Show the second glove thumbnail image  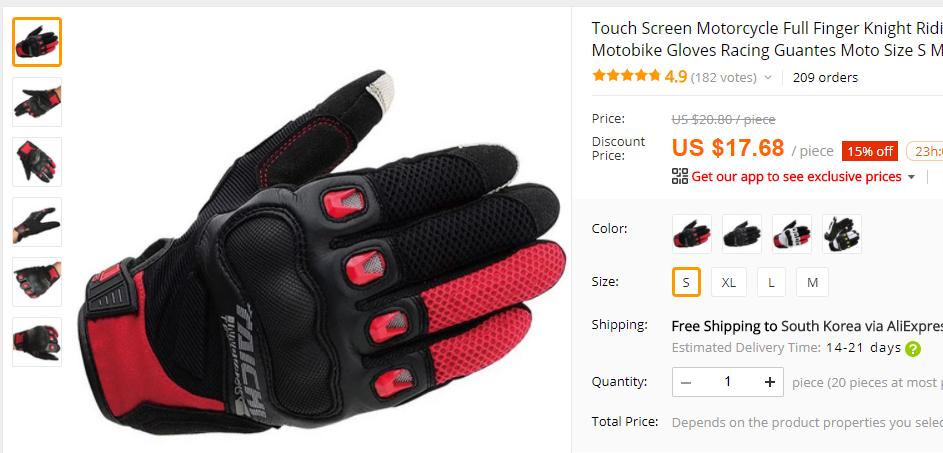(x=37, y=102)
